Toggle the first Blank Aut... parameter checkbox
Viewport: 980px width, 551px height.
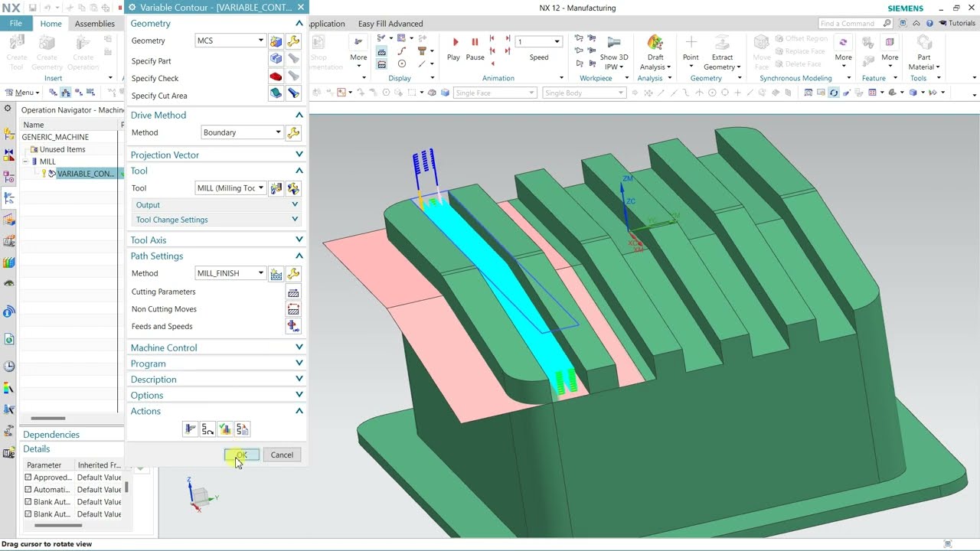(28, 502)
